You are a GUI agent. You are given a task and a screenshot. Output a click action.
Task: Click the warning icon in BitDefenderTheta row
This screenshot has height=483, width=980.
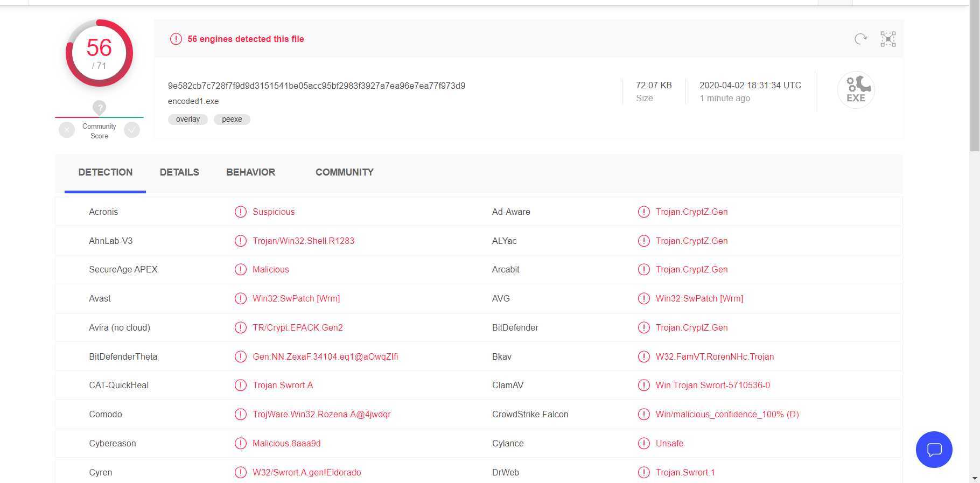(241, 356)
